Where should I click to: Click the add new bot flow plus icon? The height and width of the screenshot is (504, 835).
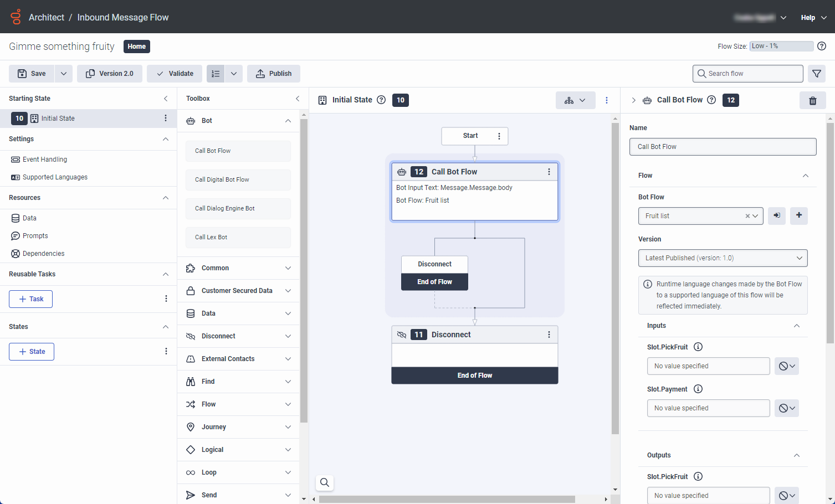(x=798, y=215)
